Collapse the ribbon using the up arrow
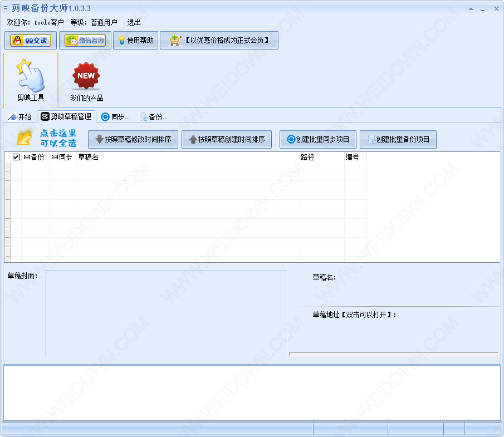 coord(471,9)
